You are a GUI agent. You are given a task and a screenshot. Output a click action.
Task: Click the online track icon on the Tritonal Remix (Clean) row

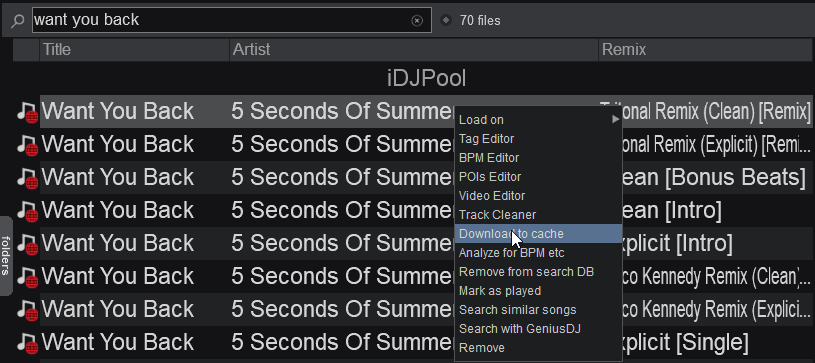click(27, 112)
